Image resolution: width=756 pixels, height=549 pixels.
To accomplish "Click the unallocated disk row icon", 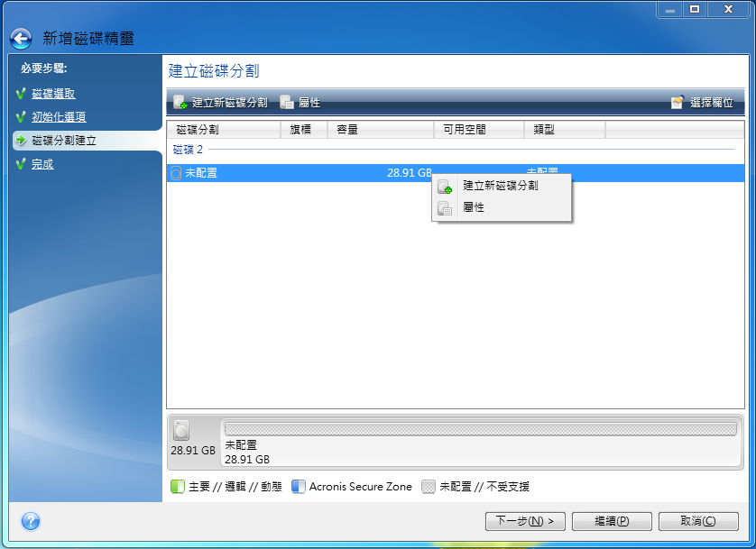I will tap(176, 173).
